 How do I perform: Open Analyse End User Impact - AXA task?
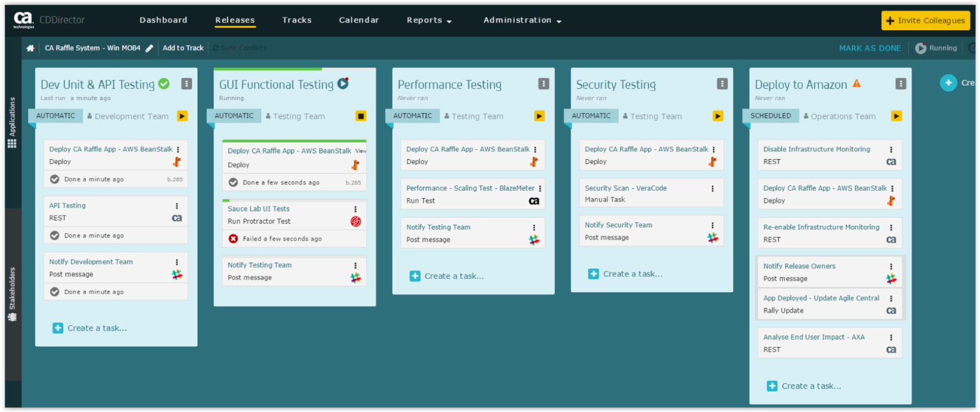814,337
